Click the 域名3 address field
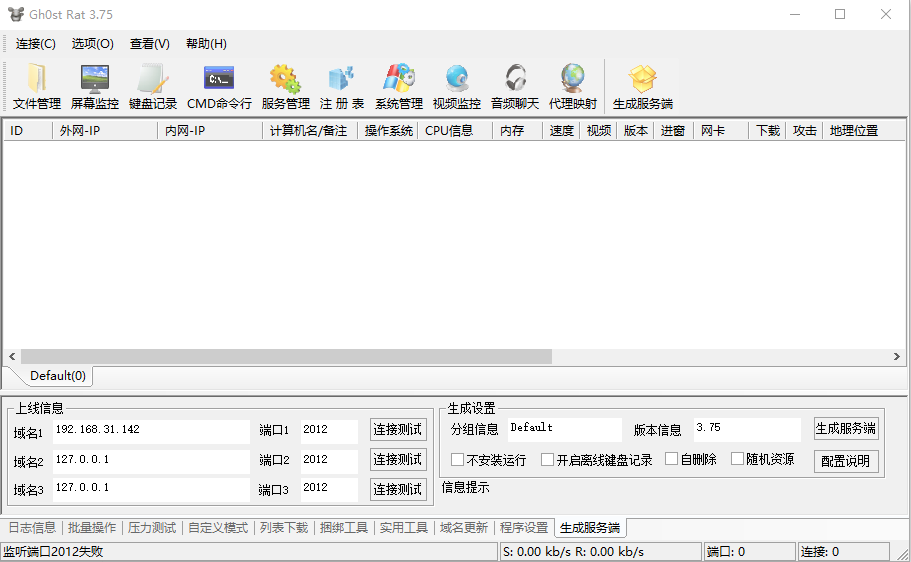This screenshot has width=911, height=562. [x=151, y=489]
